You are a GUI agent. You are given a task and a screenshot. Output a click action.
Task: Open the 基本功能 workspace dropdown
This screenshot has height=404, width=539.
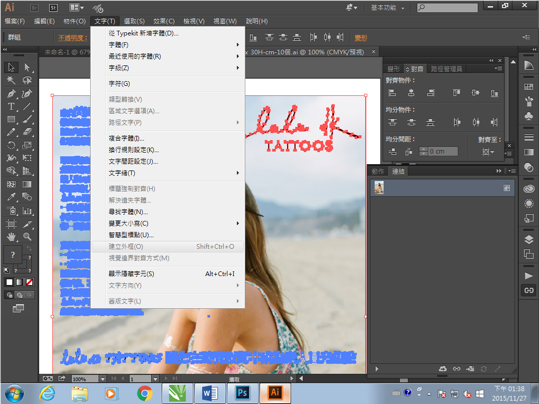387,8
